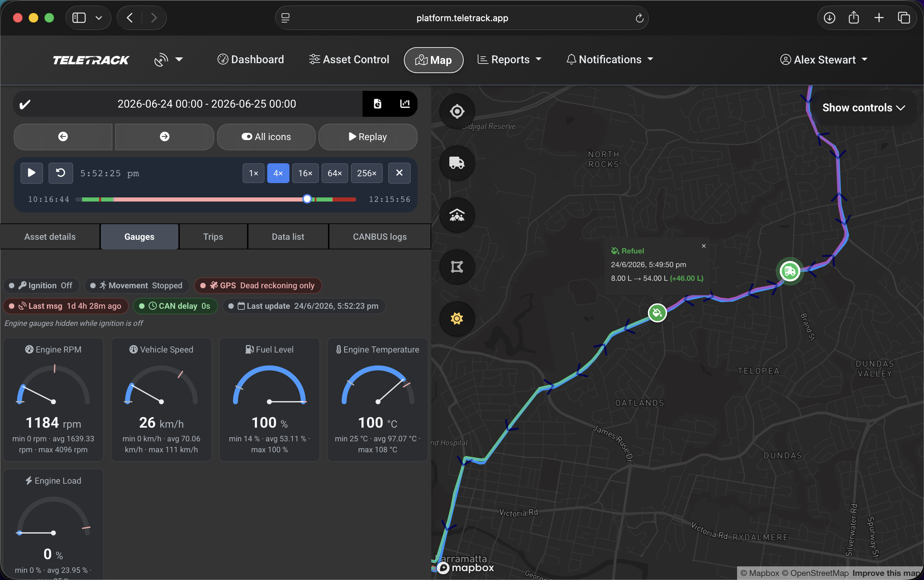Click the green truck marker on map

[x=790, y=271]
